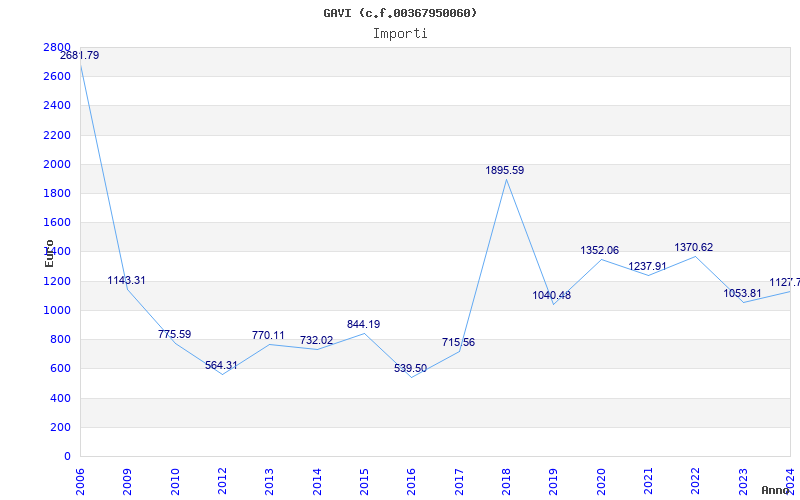Click the x-axis year 2022
800x500 pixels.
[695, 482]
